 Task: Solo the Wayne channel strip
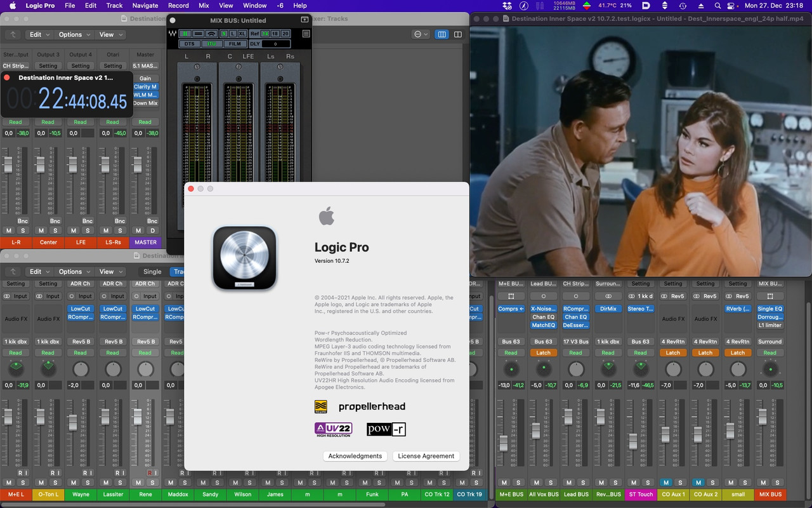[87, 483]
